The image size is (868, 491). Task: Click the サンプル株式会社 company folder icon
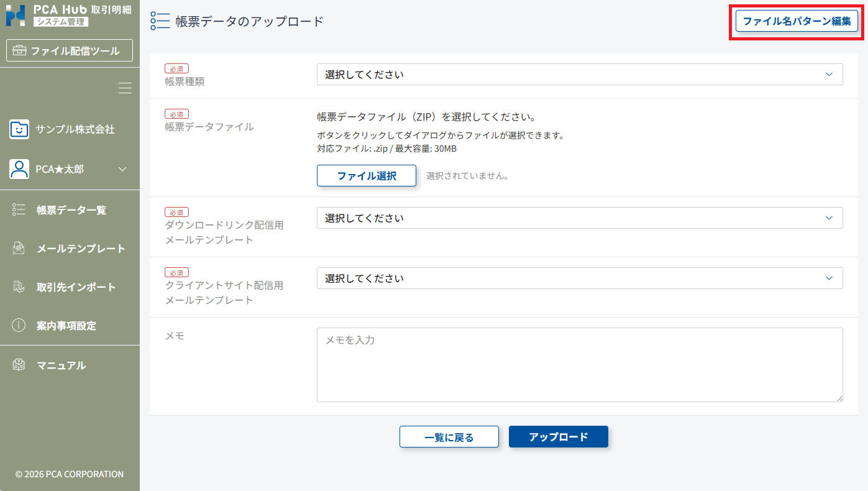(x=19, y=129)
